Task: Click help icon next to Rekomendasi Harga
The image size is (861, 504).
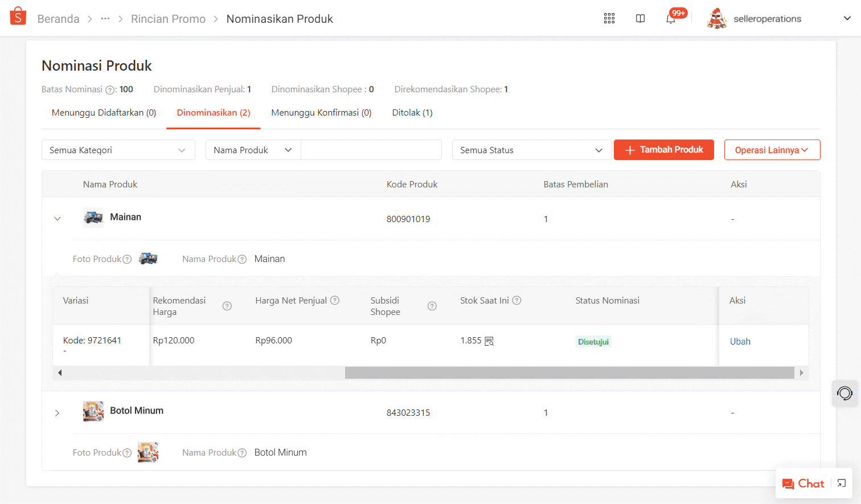Action: pos(227,306)
